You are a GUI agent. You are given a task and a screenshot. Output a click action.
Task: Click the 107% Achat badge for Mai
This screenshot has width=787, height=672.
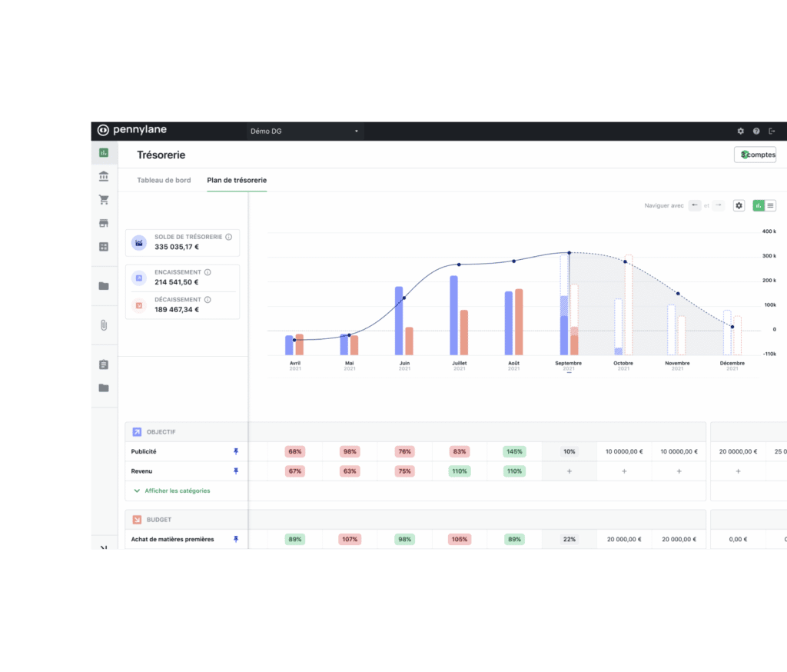click(x=350, y=540)
